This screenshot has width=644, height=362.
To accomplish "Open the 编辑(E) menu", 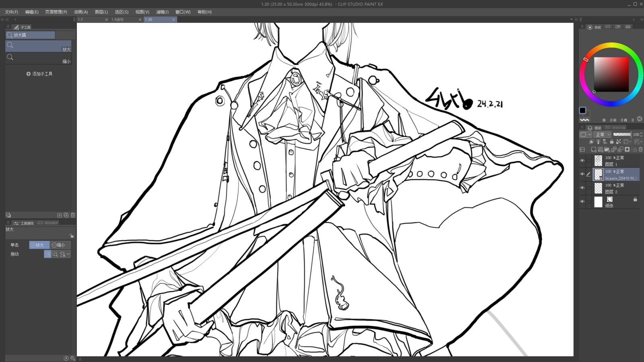I will coord(31,12).
